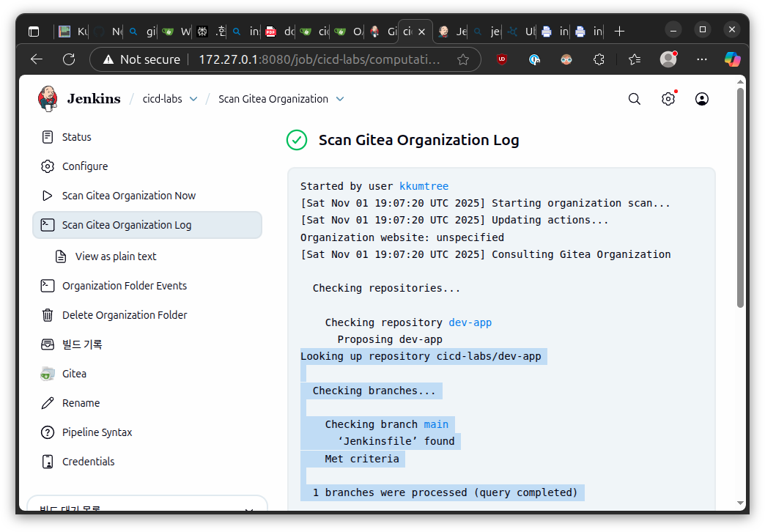
Task: Click '1 branches were processed' log line
Action: point(445,493)
